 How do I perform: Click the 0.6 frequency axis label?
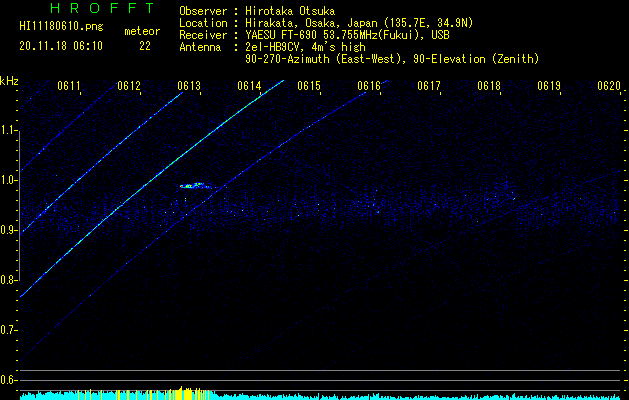pos(9,380)
